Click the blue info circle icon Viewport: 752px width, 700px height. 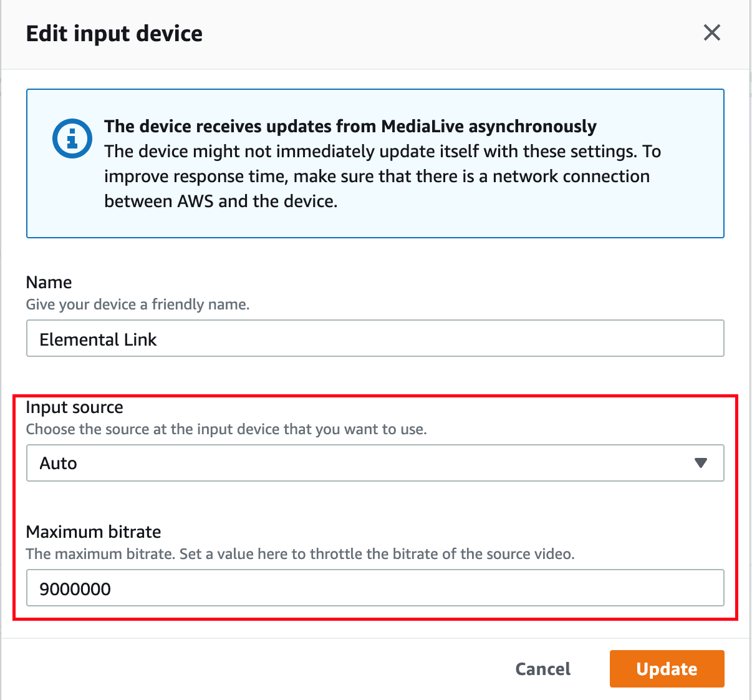[x=72, y=138]
